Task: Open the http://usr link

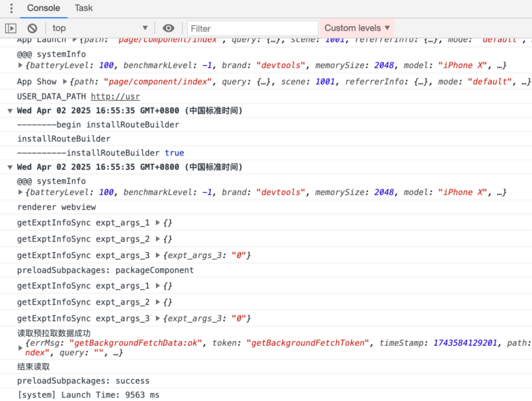Action: pyautogui.click(x=115, y=97)
